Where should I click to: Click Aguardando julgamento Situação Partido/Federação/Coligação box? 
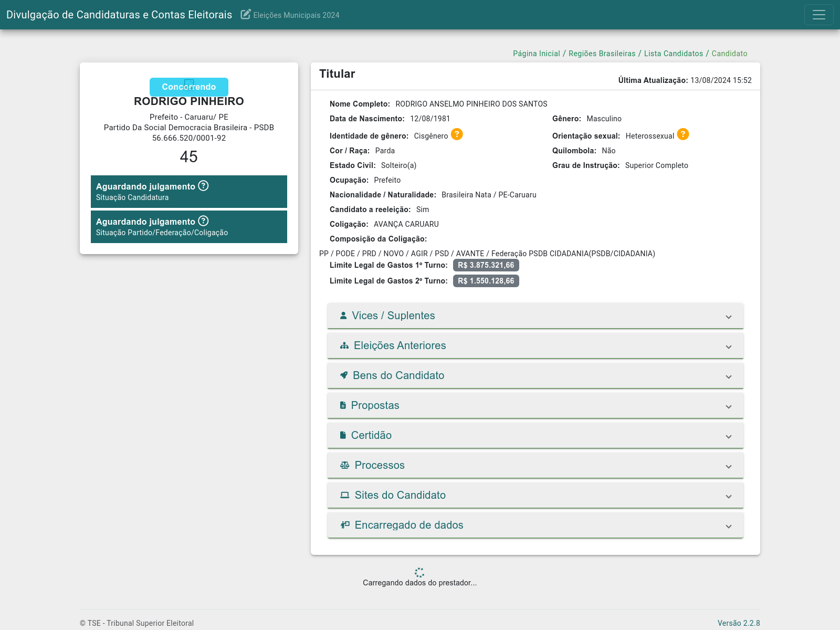189,227
